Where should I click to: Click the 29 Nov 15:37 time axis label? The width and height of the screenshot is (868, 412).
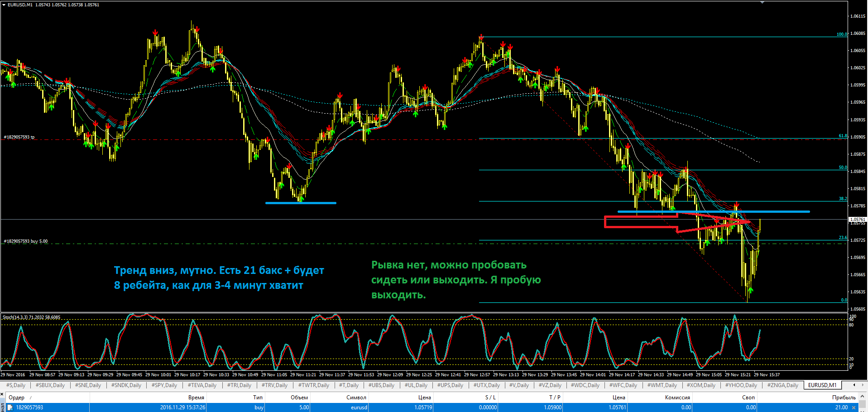pyautogui.click(x=767, y=375)
